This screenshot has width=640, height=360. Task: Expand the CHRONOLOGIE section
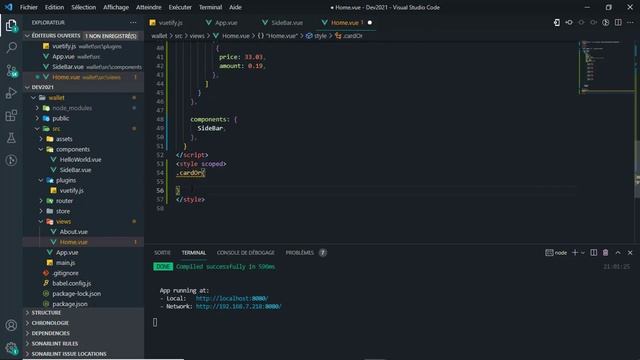pos(83,323)
